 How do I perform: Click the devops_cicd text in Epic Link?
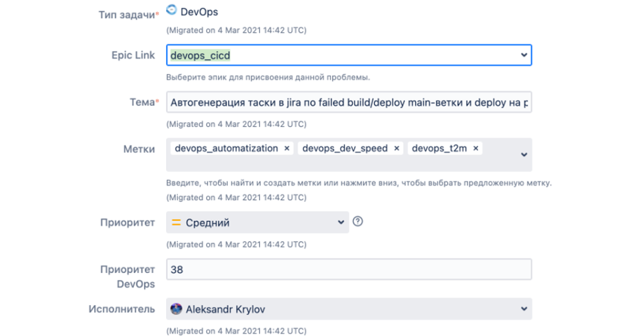coord(201,55)
